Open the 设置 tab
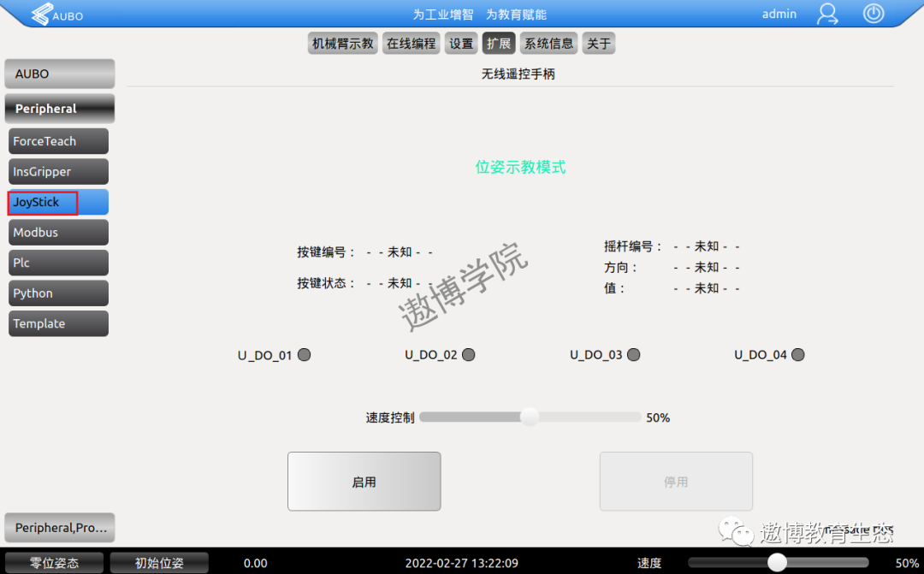Image resolution: width=924 pixels, height=574 pixels. click(461, 43)
